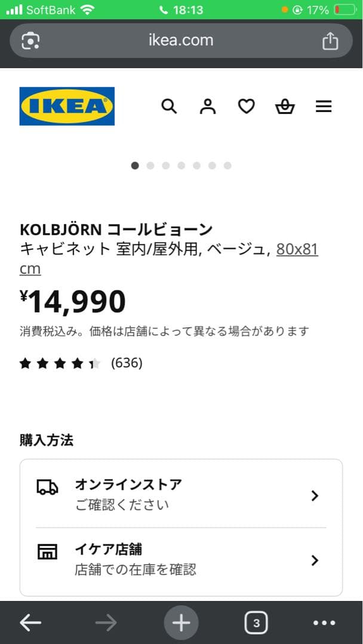Image resolution: width=363 pixels, height=644 pixels.
Task: Open the browser more options menu
Action: pos(323,622)
